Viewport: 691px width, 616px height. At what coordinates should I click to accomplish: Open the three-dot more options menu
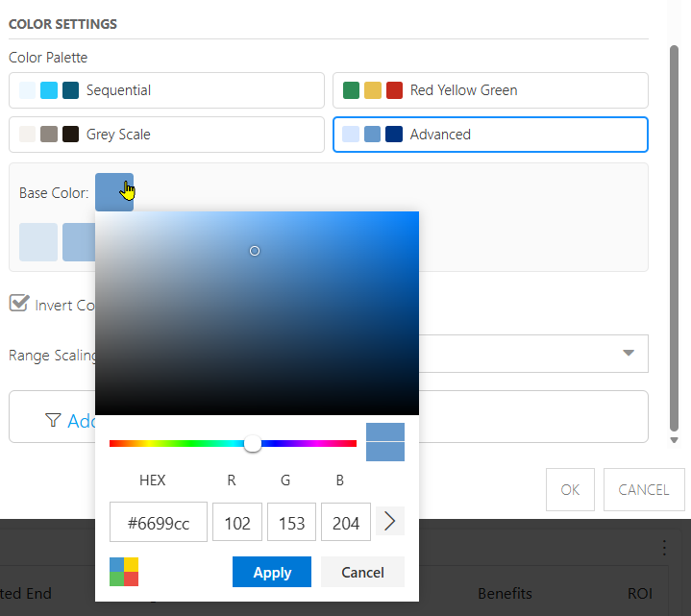664,548
